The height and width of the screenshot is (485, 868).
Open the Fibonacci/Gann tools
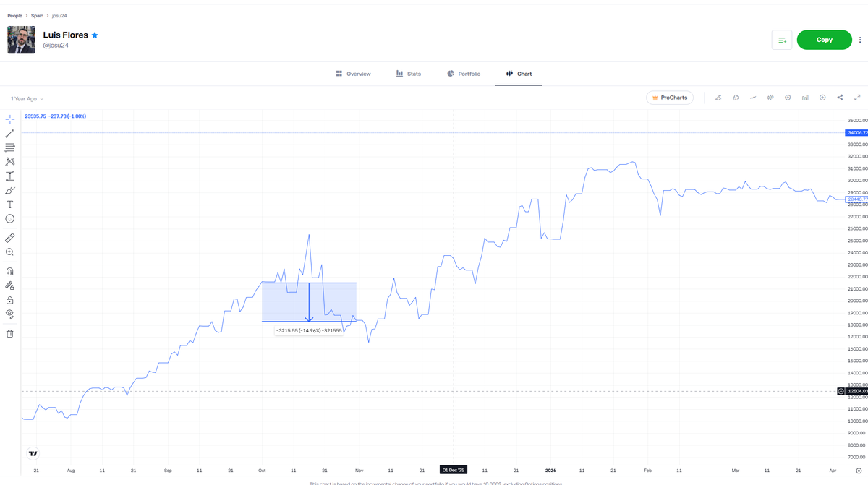tap(10, 147)
